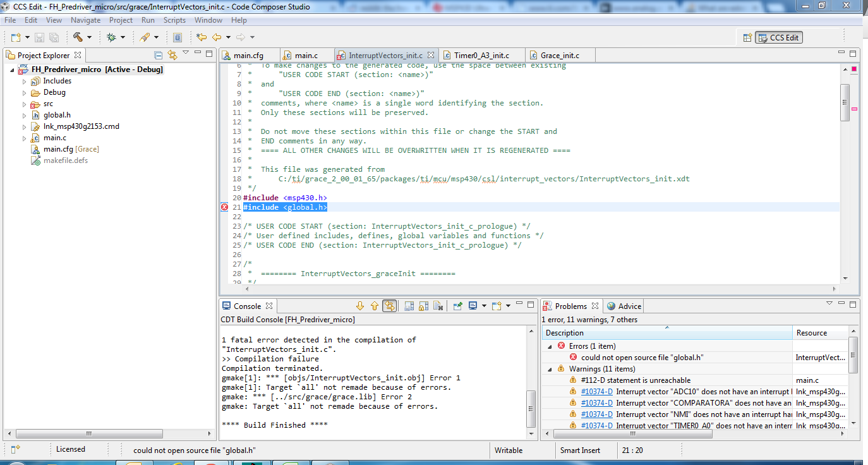Click the Last Edit Location arrow icon
868x465 pixels.
point(201,37)
